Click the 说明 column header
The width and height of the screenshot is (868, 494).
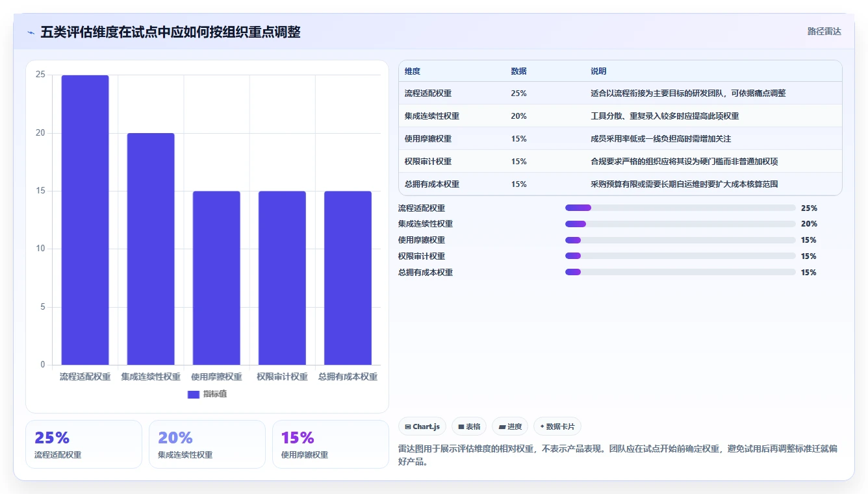pos(598,71)
